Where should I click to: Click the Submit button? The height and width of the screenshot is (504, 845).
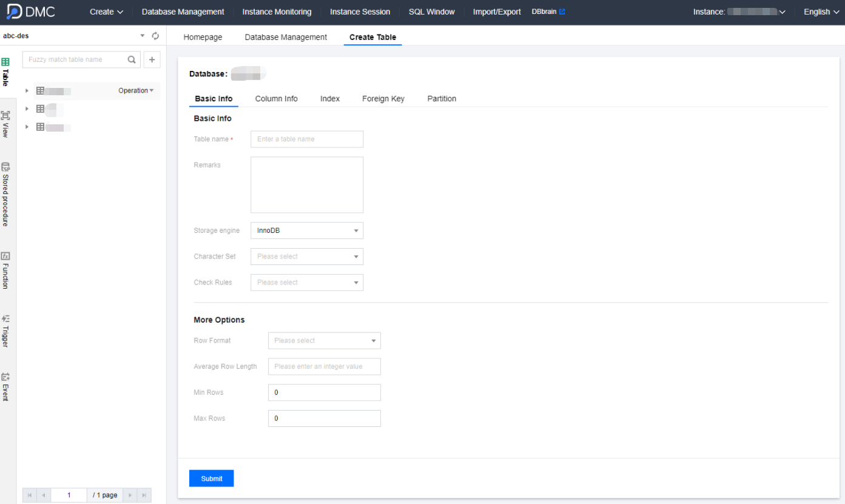211,479
